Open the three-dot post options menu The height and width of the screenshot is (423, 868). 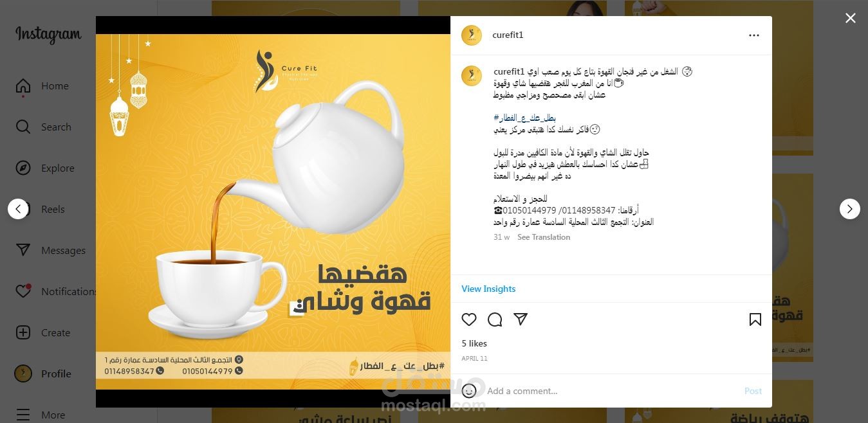(754, 35)
